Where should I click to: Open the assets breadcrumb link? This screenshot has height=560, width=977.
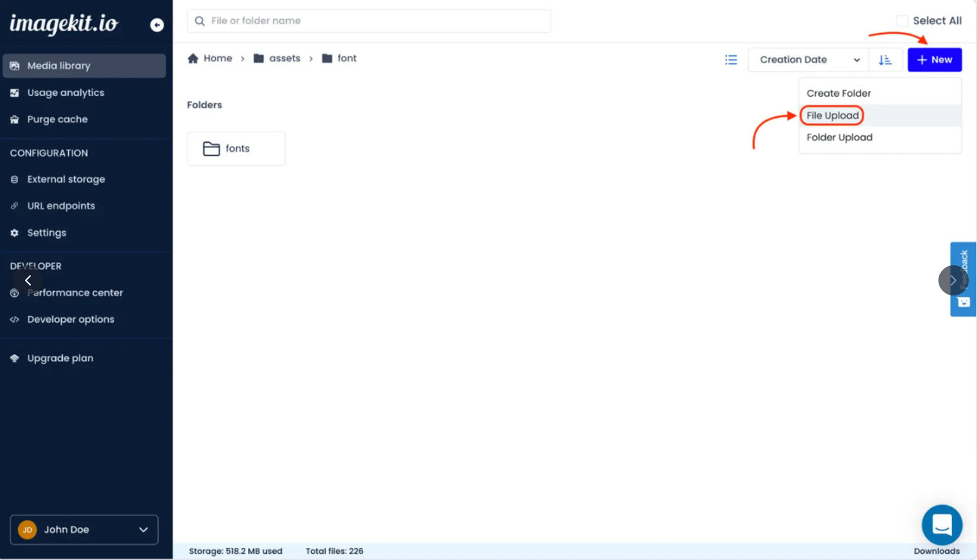coord(284,57)
